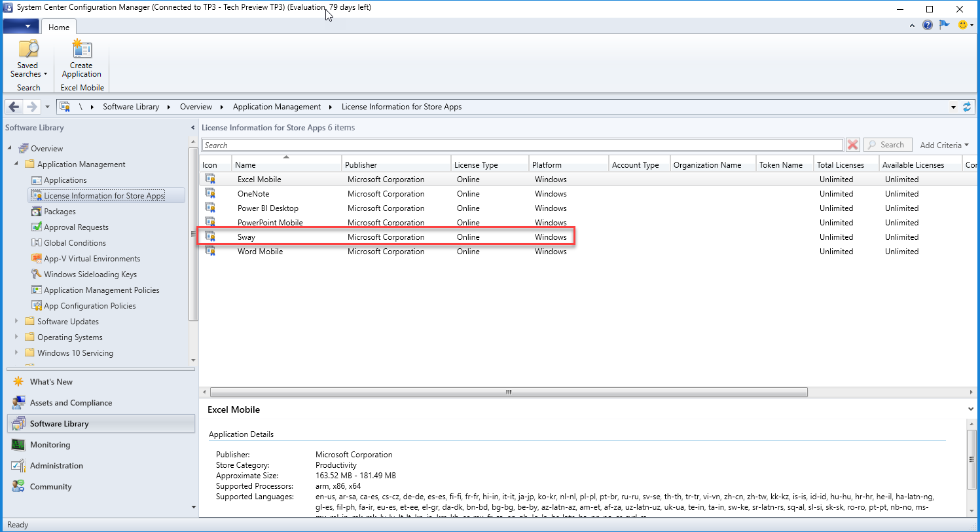
Task: Select the Approval Requests node icon
Action: pos(37,227)
